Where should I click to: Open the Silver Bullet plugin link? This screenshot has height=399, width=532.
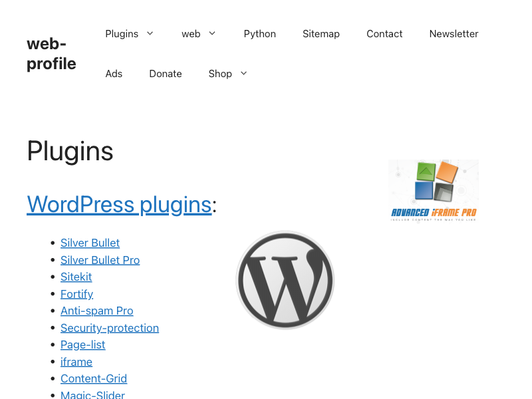point(90,243)
